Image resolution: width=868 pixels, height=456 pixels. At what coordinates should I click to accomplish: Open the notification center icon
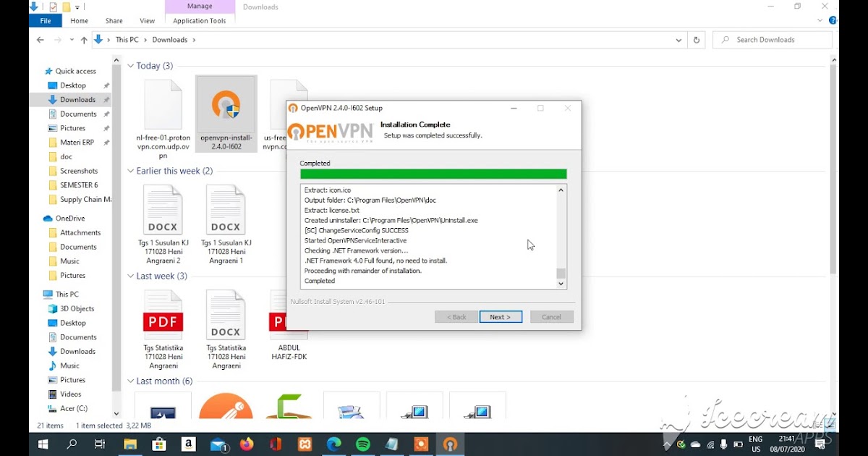click(x=821, y=444)
